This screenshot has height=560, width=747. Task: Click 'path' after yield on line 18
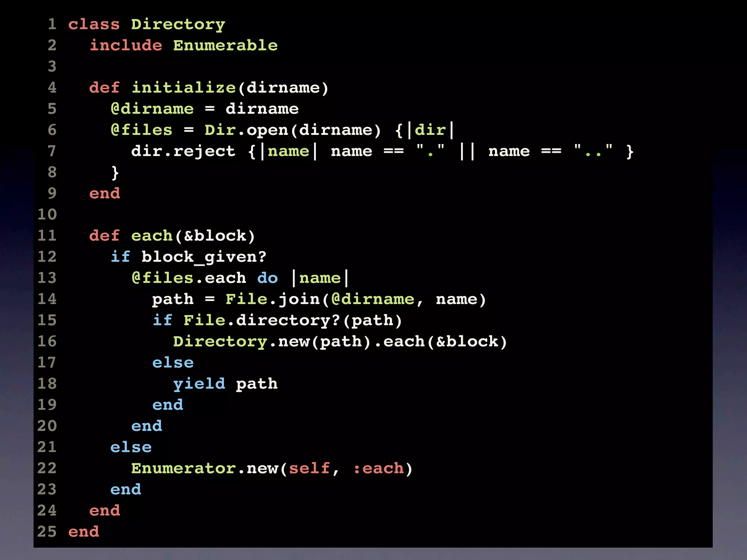tap(257, 384)
